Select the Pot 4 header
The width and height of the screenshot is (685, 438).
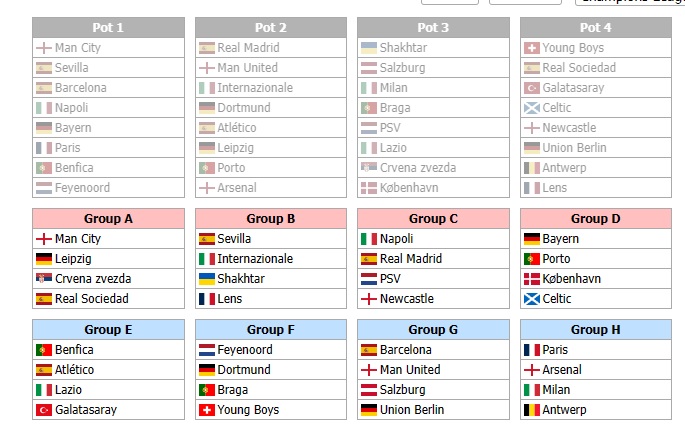(x=596, y=28)
